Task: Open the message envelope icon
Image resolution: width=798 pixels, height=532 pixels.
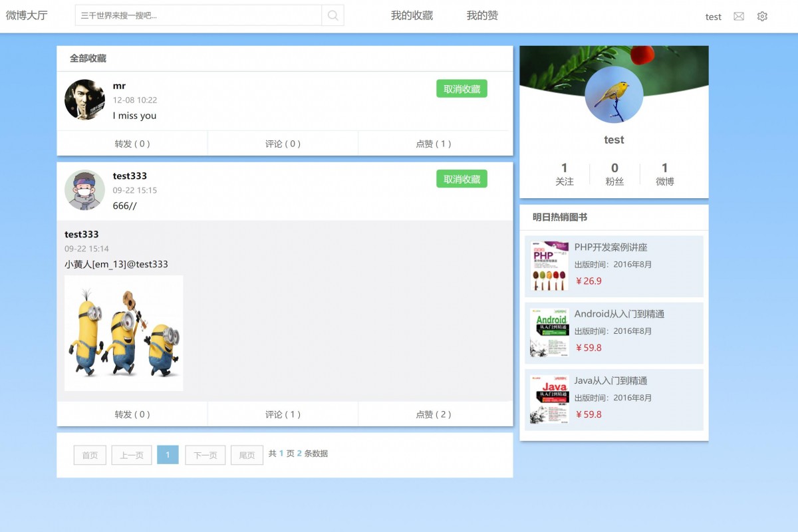Action: tap(738, 16)
